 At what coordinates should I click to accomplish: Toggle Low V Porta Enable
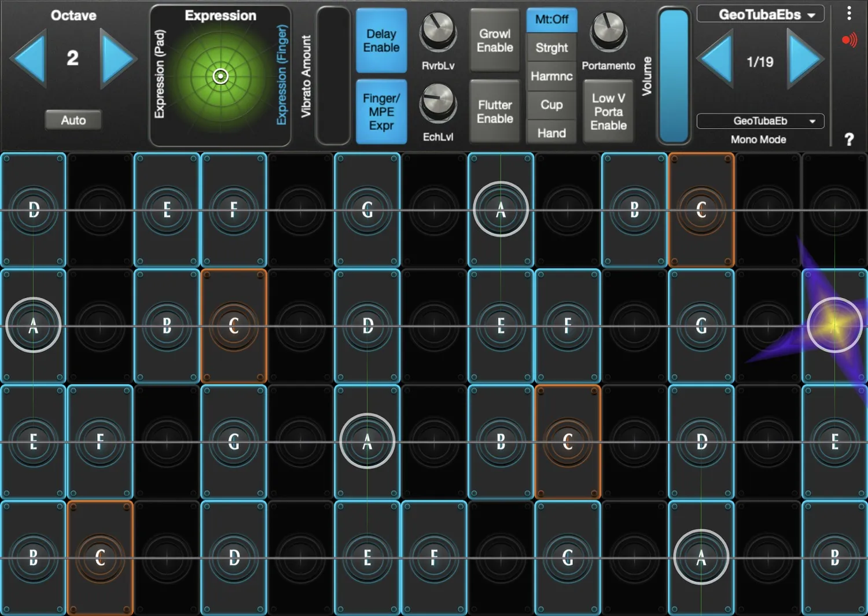(x=608, y=112)
